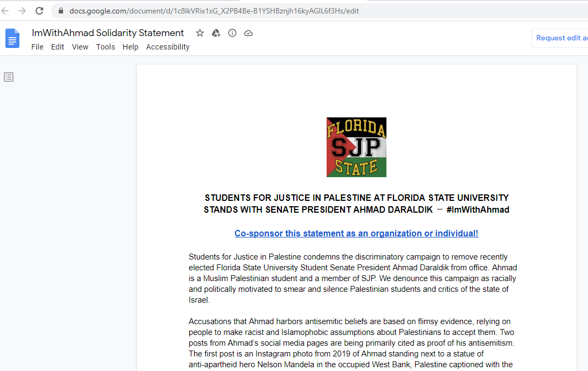Click the line beginning 'and politically motivated to smear'
588x371 pixels.
[x=349, y=289]
